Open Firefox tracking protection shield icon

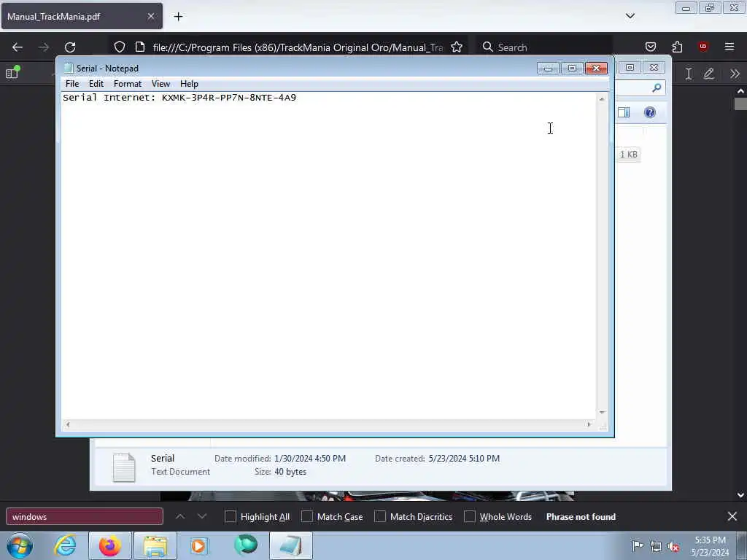[x=120, y=47]
